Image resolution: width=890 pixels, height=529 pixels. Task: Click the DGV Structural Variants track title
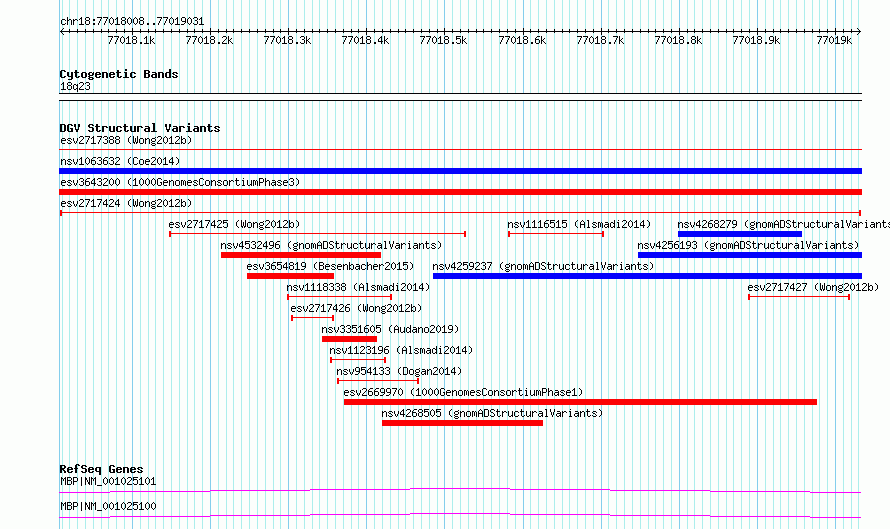pyautogui.click(x=140, y=128)
